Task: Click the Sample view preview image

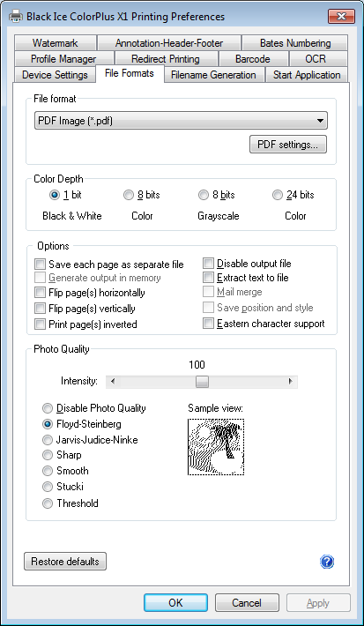Action: [216, 447]
